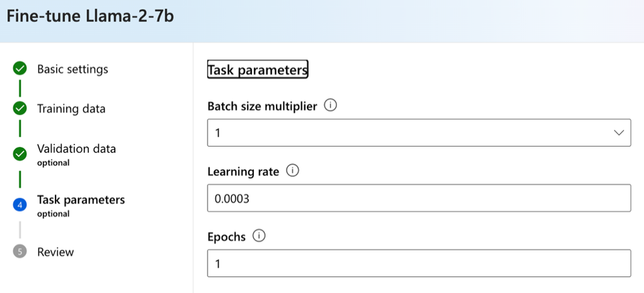
Task: Click into the Learning rate field
Action: pos(419,199)
